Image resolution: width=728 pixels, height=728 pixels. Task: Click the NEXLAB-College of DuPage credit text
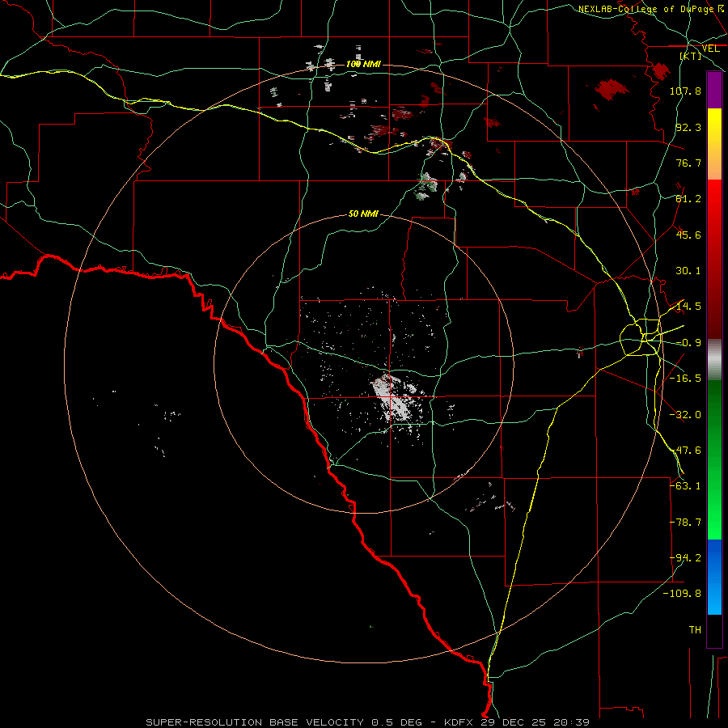pyautogui.click(x=651, y=9)
